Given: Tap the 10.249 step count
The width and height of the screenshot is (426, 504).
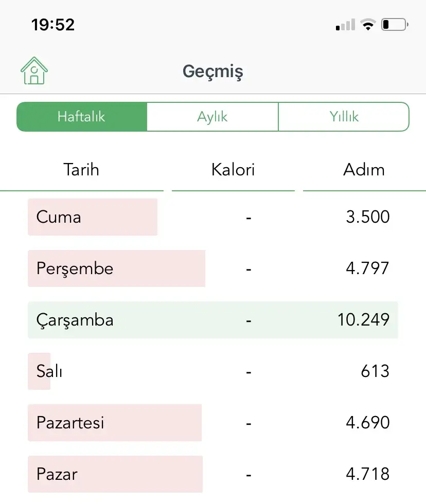Looking at the screenshot, I should click(x=363, y=320).
